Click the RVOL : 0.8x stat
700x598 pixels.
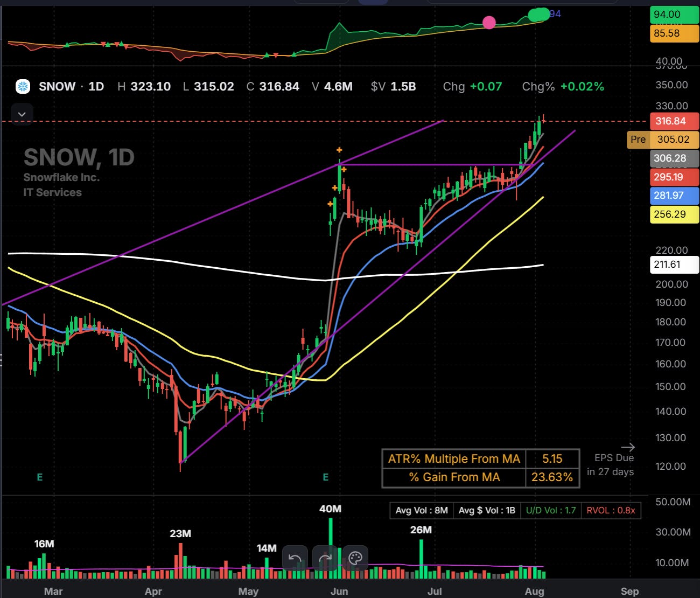click(611, 510)
